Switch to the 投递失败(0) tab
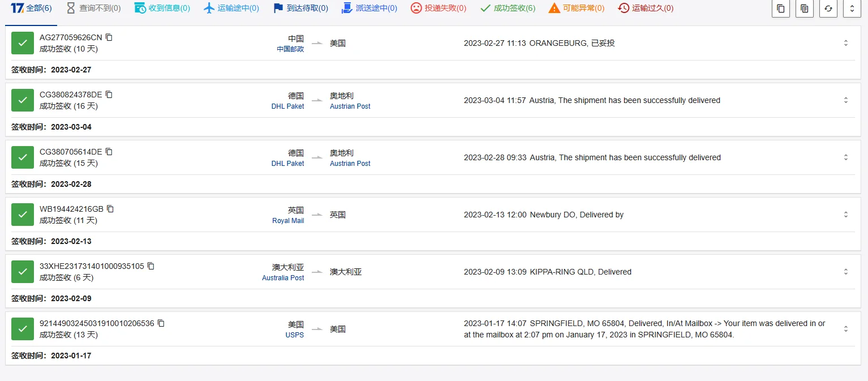The width and height of the screenshot is (868, 381). 439,8
